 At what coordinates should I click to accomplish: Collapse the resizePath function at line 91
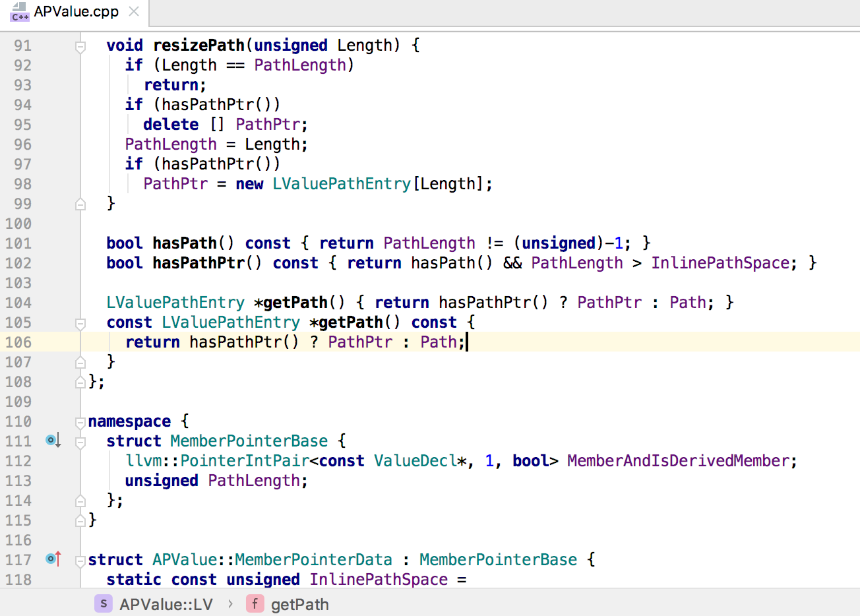tap(80, 46)
